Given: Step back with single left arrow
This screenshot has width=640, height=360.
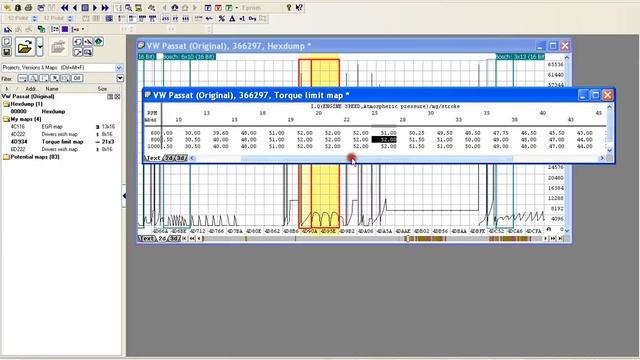Looking at the screenshot, I should point(75,7).
